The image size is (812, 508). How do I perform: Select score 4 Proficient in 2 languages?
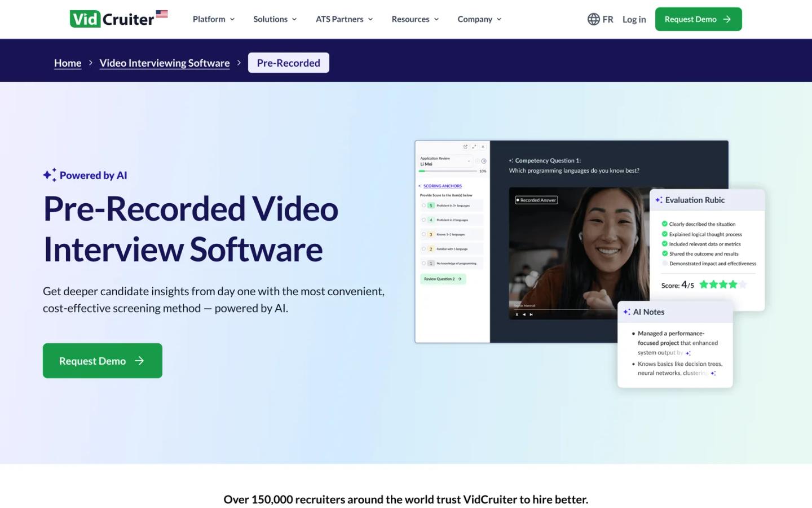452,220
